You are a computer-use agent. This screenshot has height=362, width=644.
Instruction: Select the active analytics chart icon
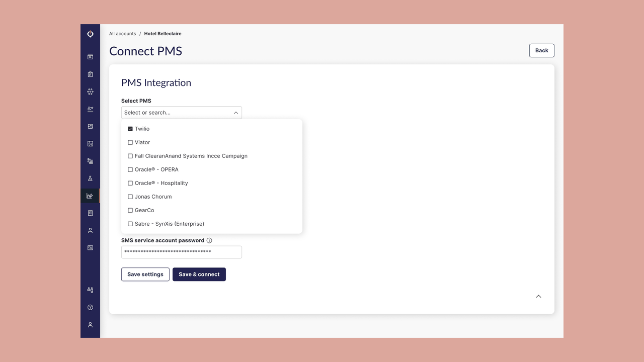click(90, 196)
